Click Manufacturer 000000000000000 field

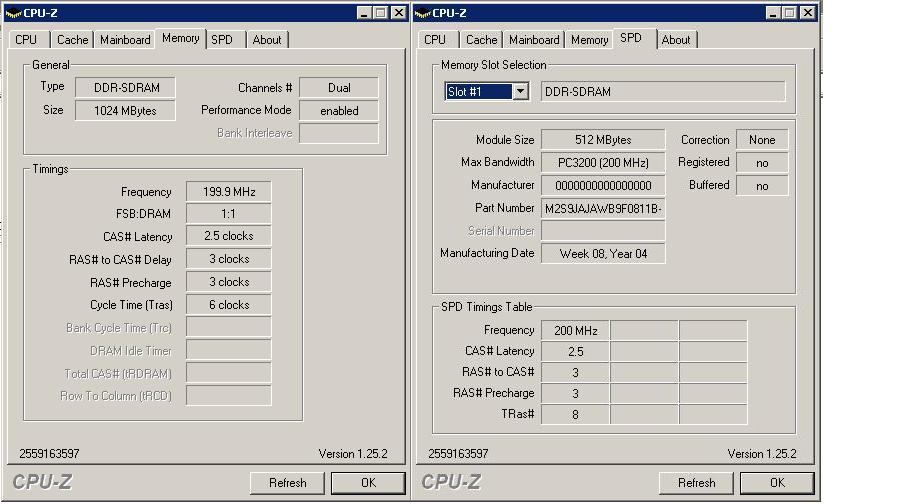point(603,185)
